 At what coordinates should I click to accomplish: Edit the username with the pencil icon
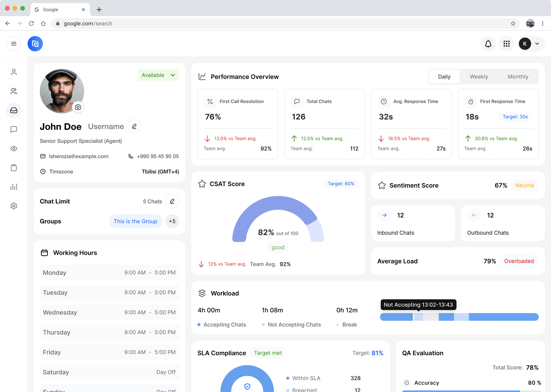(x=134, y=126)
